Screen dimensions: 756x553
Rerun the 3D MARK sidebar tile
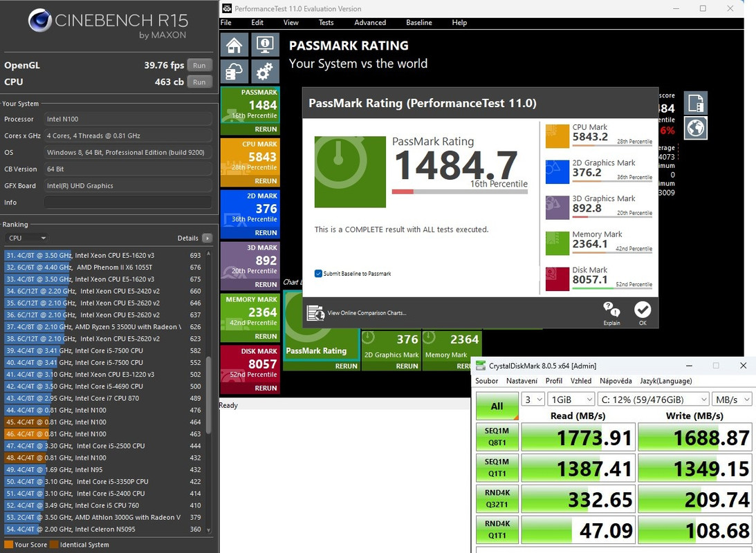coord(266,285)
